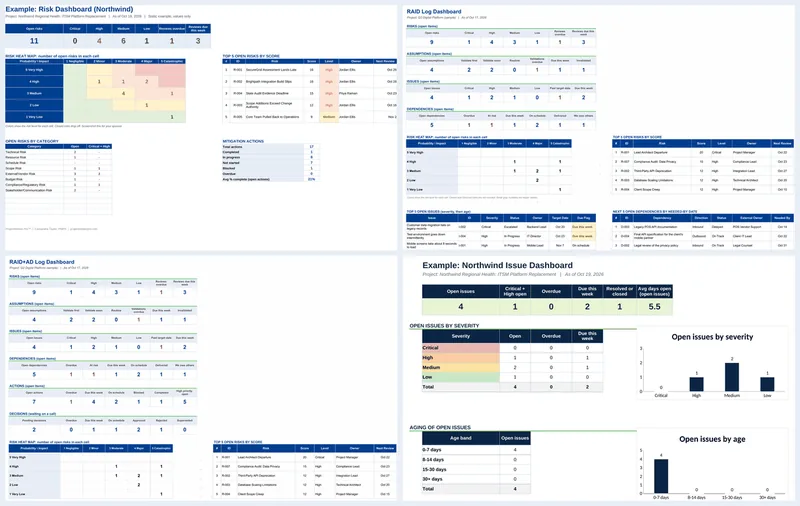The height and width of the screenshot is (506, 800).
Task: Click the 'RAID+AD Log Dashboard' title
Action: (41, 262)
